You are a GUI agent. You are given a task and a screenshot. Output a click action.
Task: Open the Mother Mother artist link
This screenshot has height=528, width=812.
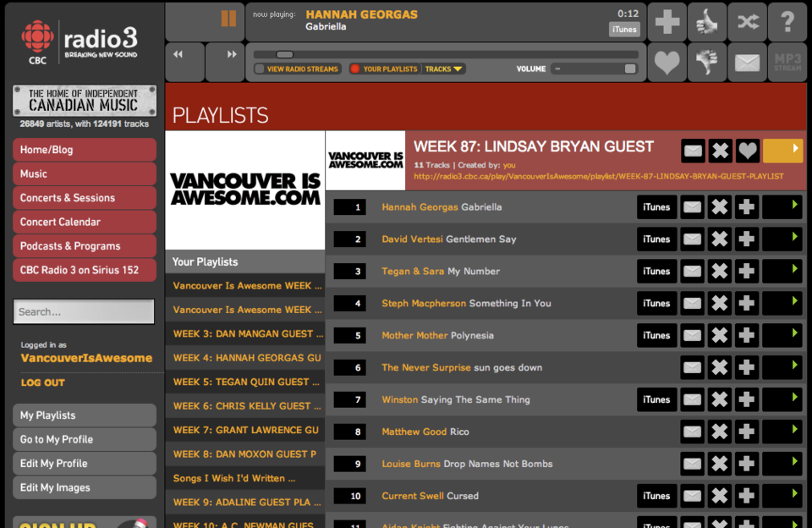[414, 336]
